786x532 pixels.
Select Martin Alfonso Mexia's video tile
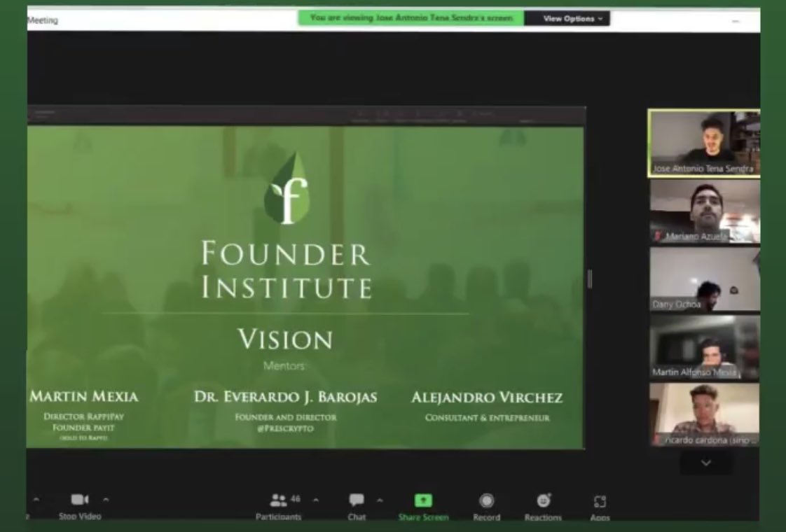coord(705,348)
